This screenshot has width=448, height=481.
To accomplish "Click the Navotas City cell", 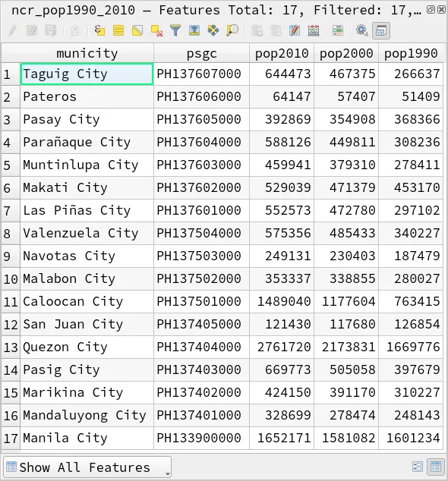I will (x=87, y=256).
